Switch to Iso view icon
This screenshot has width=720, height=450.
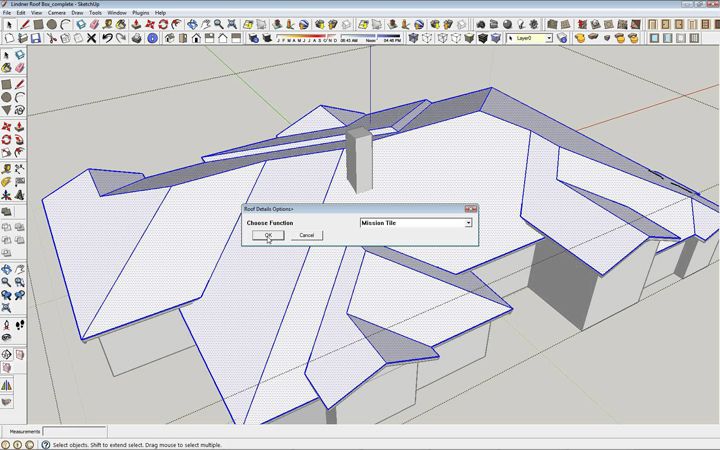coord(169,38)
